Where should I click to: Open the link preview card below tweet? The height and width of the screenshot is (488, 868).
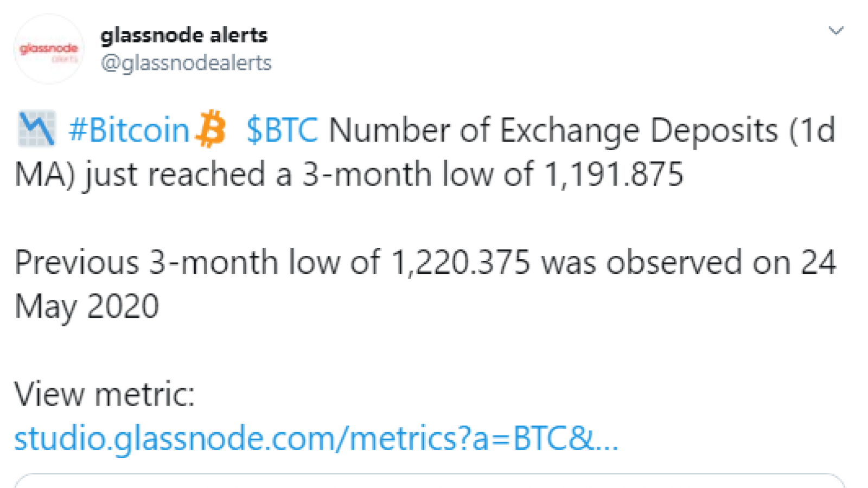(430, 480)
